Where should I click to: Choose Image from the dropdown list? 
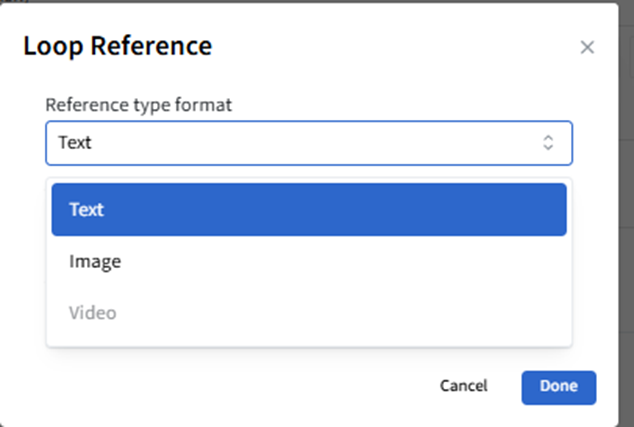(x=95, y=262)
